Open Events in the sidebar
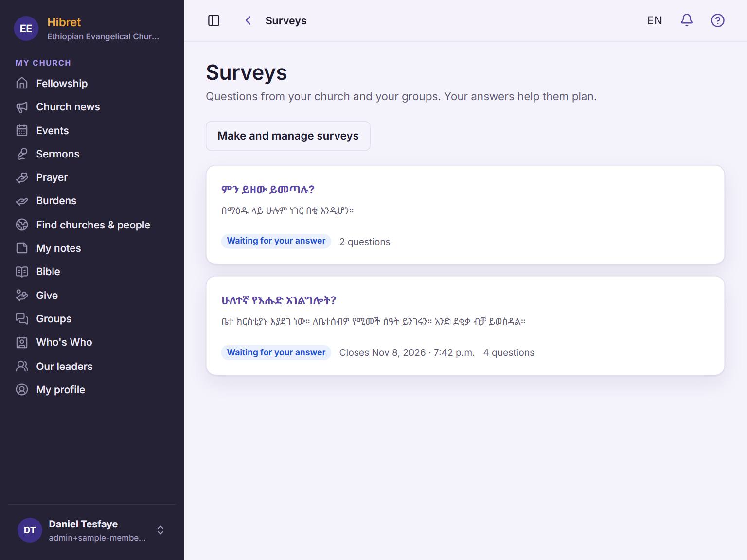Image resolution: width=747 pixels, height=560 pixels. [92, 130]
